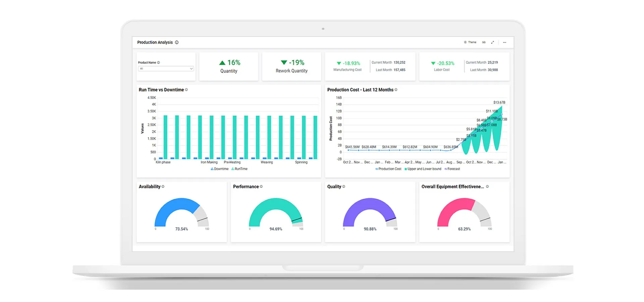Select the Availability panel header
644x302 pixels.
(149, 186)
